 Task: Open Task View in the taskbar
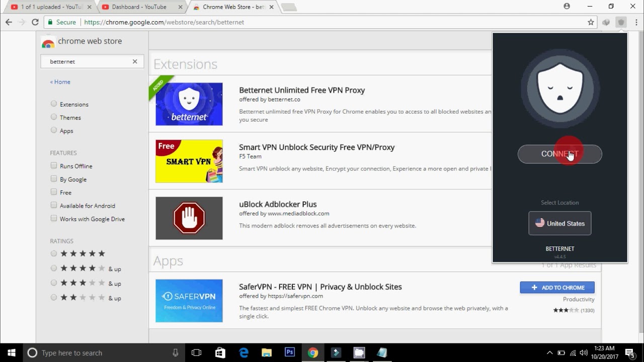coord(197,353)
